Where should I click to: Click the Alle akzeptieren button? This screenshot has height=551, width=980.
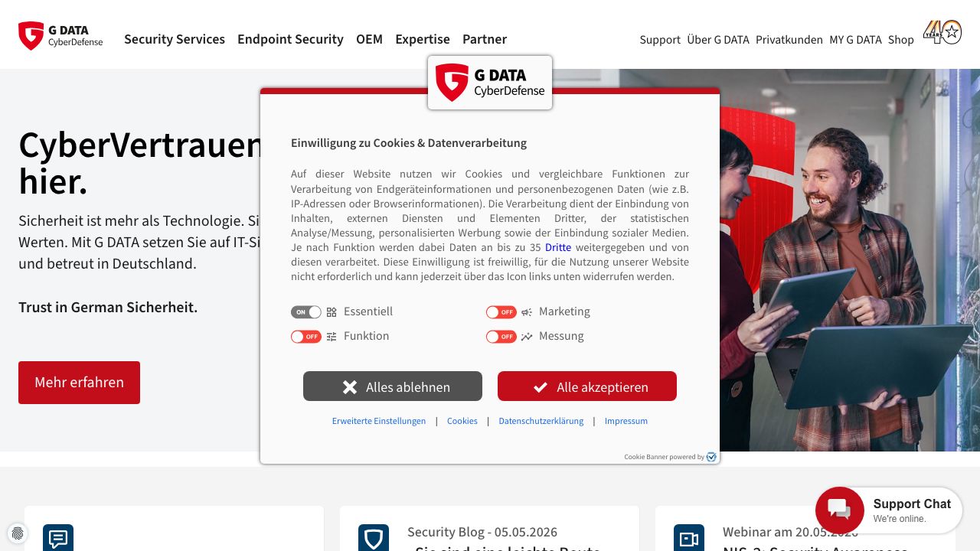pyautogui.click(x=587, y=386)
